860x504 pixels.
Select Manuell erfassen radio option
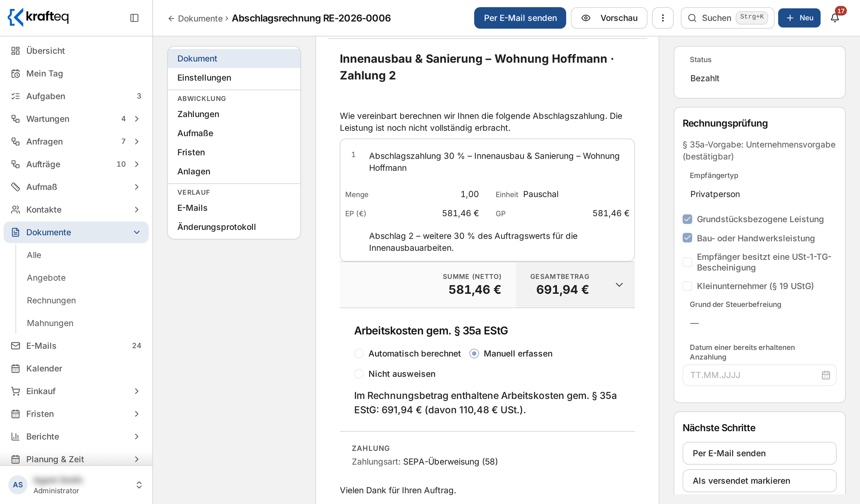pyautogui.click(x=474, y=354)
